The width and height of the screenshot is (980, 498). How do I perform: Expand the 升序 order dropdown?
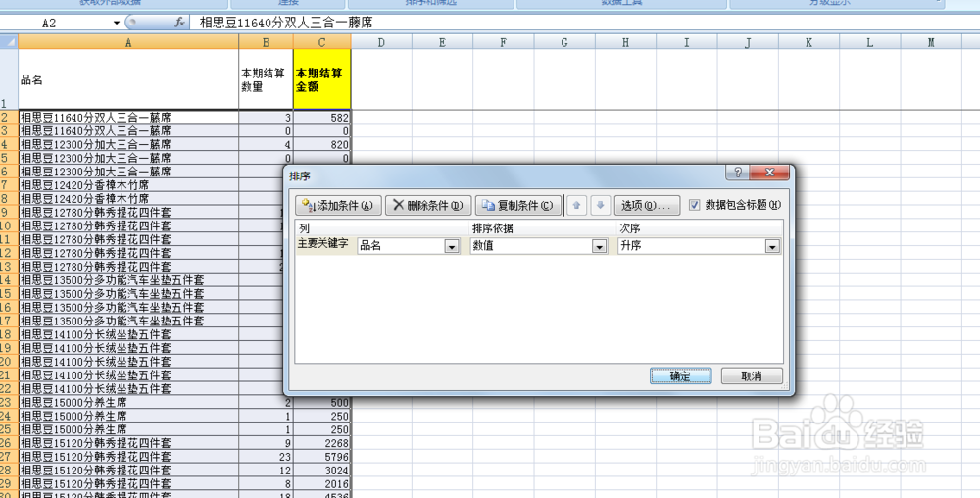point(772,247)
